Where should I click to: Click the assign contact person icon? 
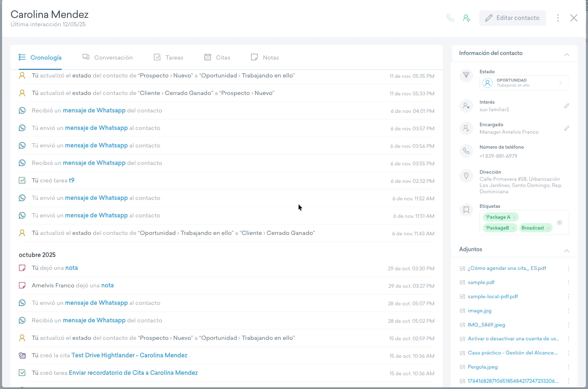click(467, 18)
